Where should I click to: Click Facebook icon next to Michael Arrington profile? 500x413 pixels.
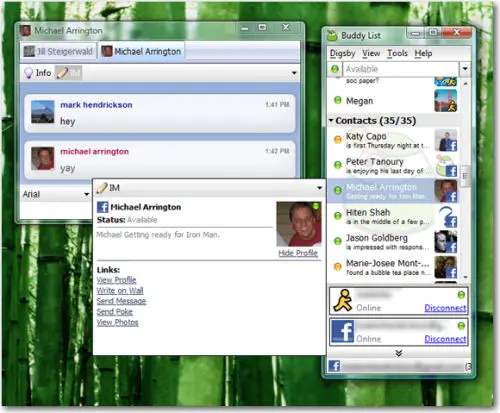pyautogui.click(x=102, y=207)
